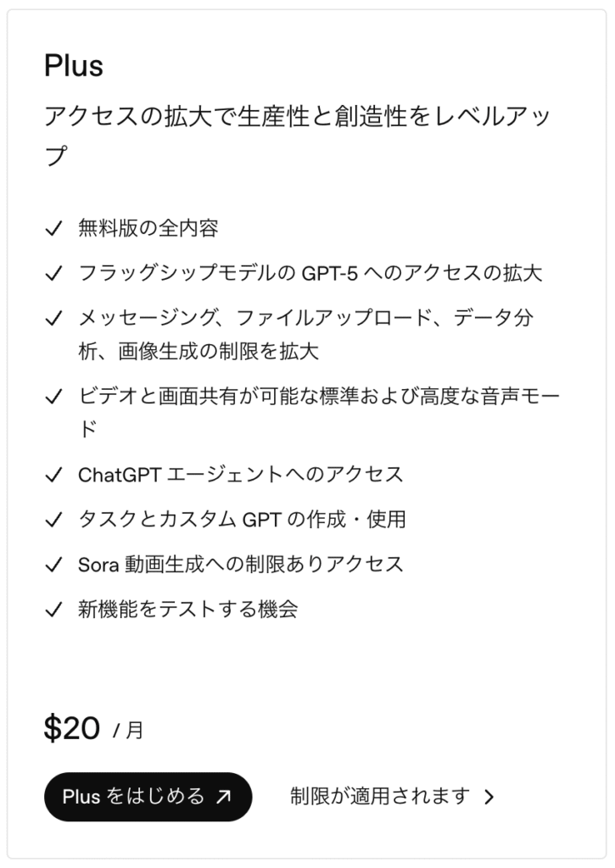This screenshot has width=615, height=868.
Task: Click the checkmark beside ビデオと画面共有 feature
Action: pyautogui.click(x=53, y=397)
